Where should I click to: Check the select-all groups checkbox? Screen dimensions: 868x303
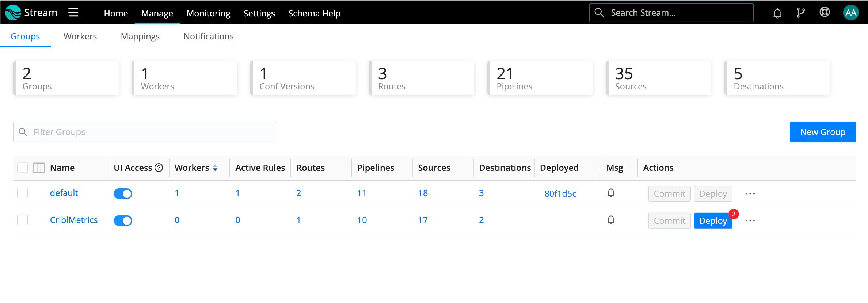(x=23, y=168)
